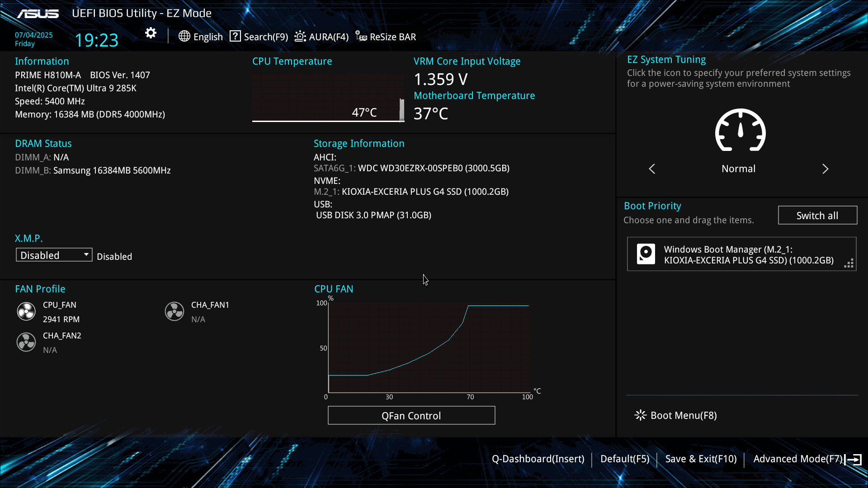Select Windows Boot Manager boot entry

[x=741, y=254]
